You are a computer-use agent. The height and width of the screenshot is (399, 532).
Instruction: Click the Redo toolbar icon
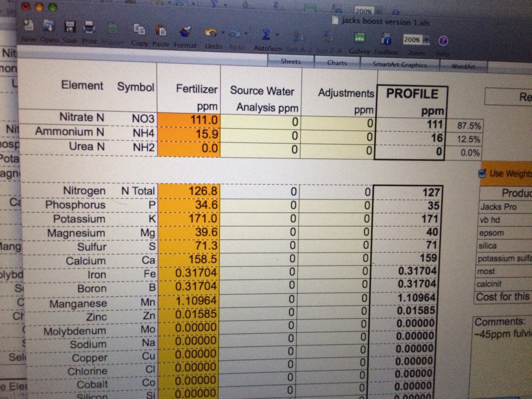pyautogui.click(x=235, y=33)
